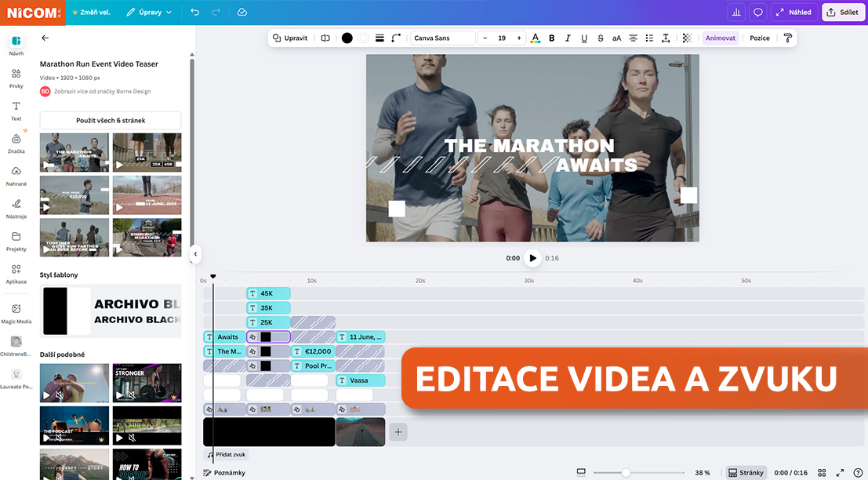Expand the Úpravy editing mode dropdown
The image size is (868, 480).
(149, 13)
